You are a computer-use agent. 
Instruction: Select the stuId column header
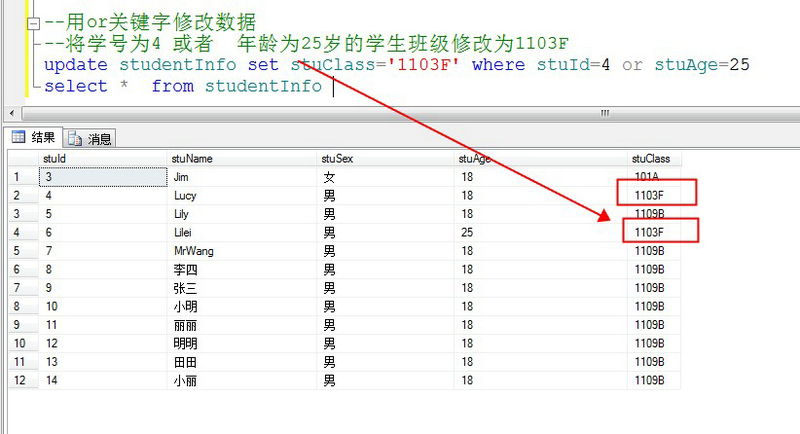pyautogui.click(x=103, y=159)
